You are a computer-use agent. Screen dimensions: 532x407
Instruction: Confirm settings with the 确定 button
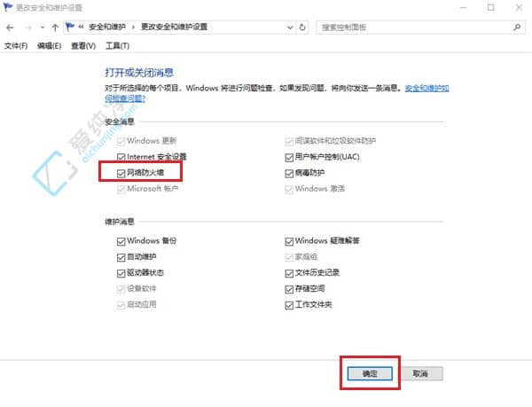(370, 374)
